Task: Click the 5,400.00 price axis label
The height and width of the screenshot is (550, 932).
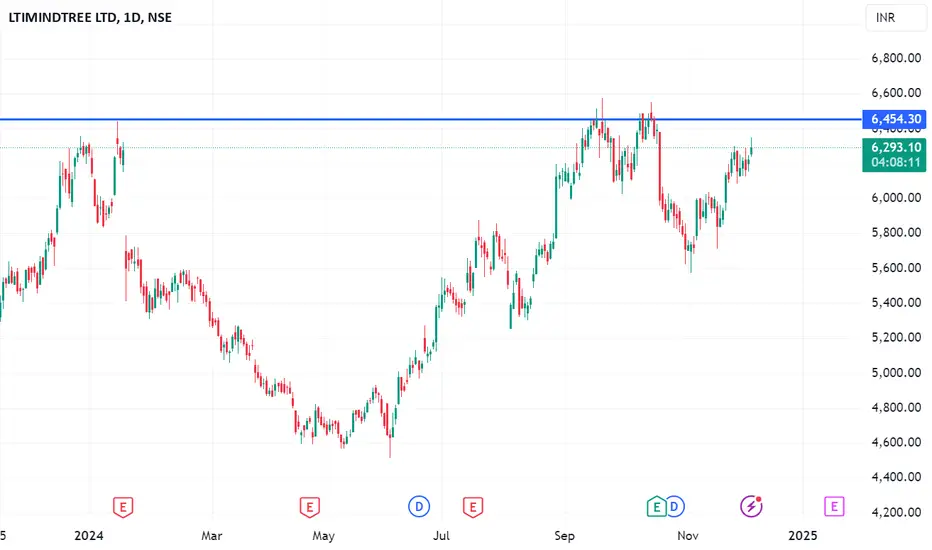Action: click(896, 303)
